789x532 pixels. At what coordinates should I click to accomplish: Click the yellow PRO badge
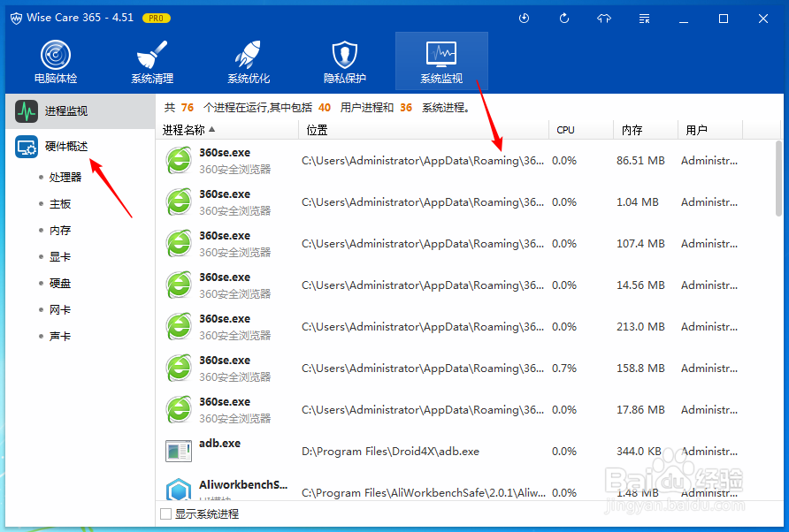(157, 18)
